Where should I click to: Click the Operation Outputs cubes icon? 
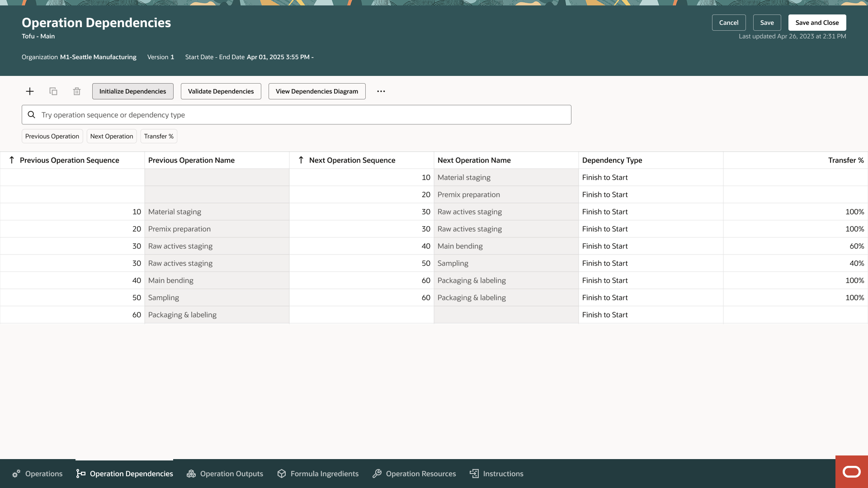tap(191, 474)
